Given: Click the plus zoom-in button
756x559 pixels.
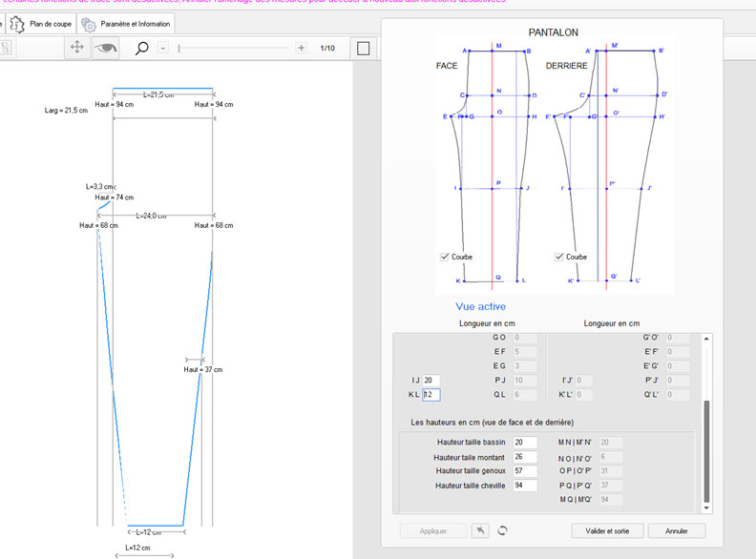Looking at the screenshot, I should tap(302, 48).
